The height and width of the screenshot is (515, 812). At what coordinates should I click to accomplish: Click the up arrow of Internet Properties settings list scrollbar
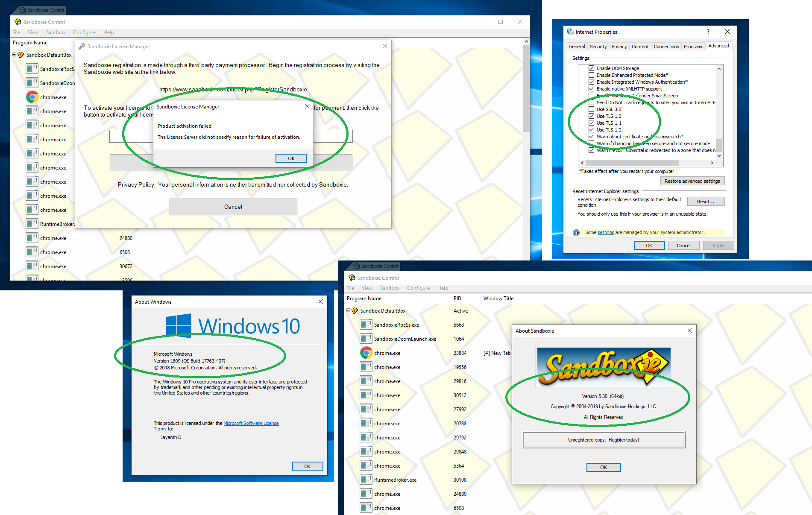tap(719, 69)
